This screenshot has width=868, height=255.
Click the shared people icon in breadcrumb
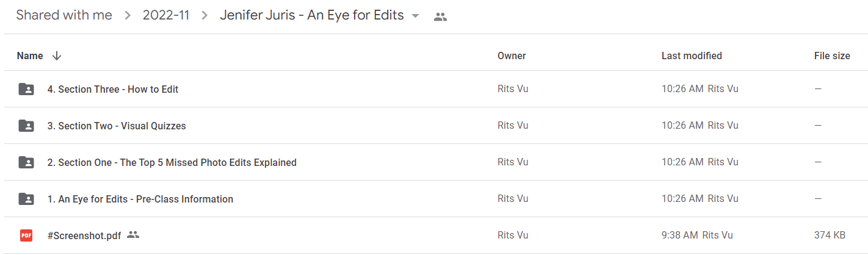[440, 17]
